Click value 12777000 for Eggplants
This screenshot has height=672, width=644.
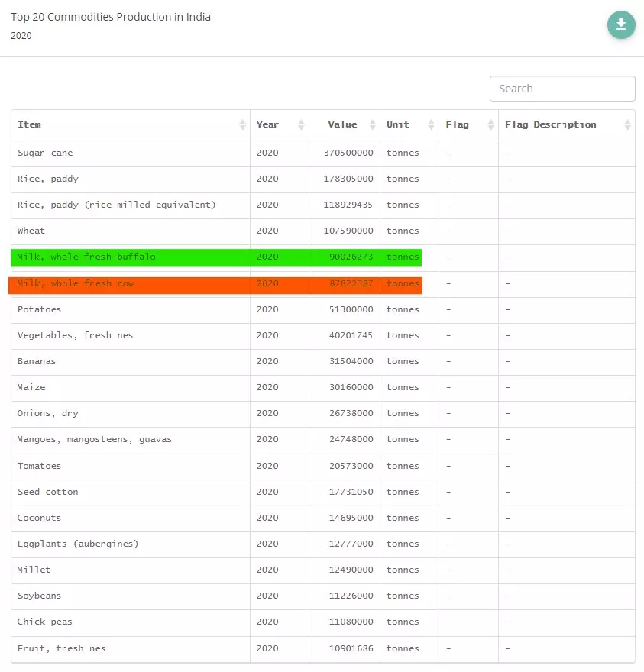coord(351,544)
